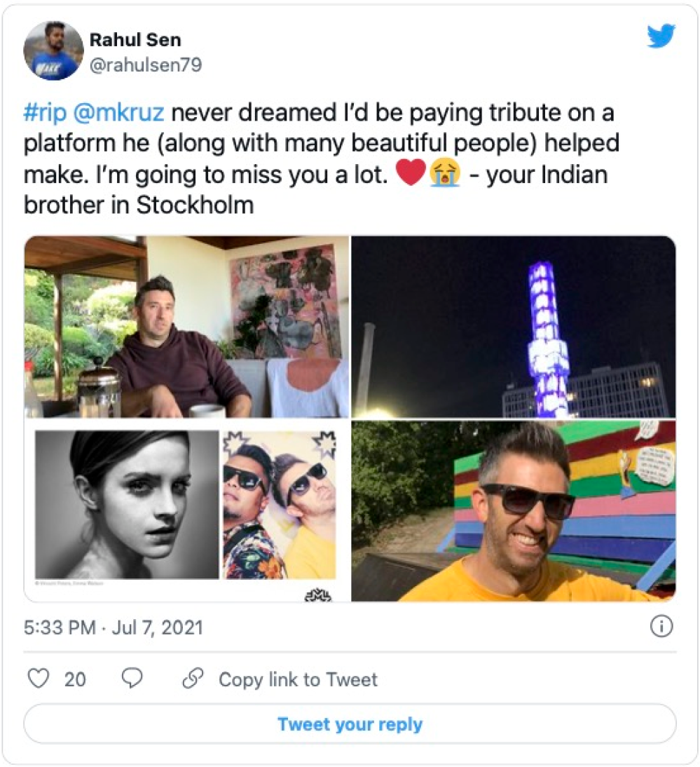Open the 5:33 PM Jul 7, 2021 timestamp
The image size is (700, 767).
pyautogui.click(x=113, y=627)
